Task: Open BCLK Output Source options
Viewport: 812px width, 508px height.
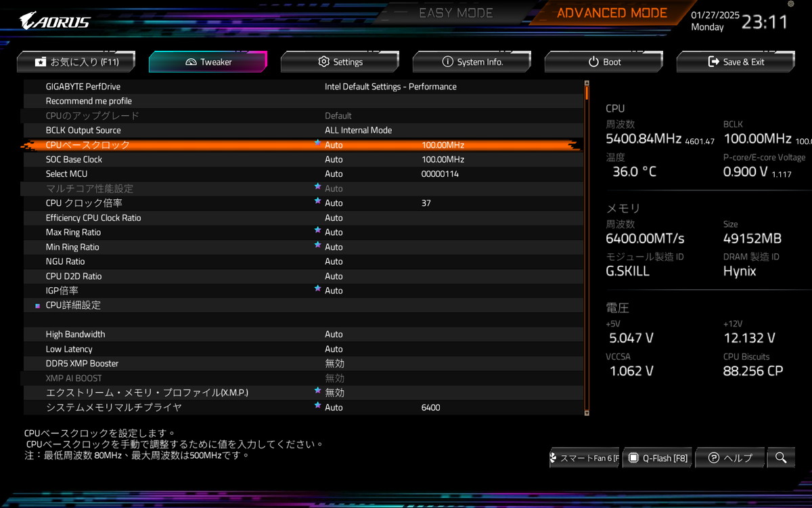Action: click(x=358, y=131)
